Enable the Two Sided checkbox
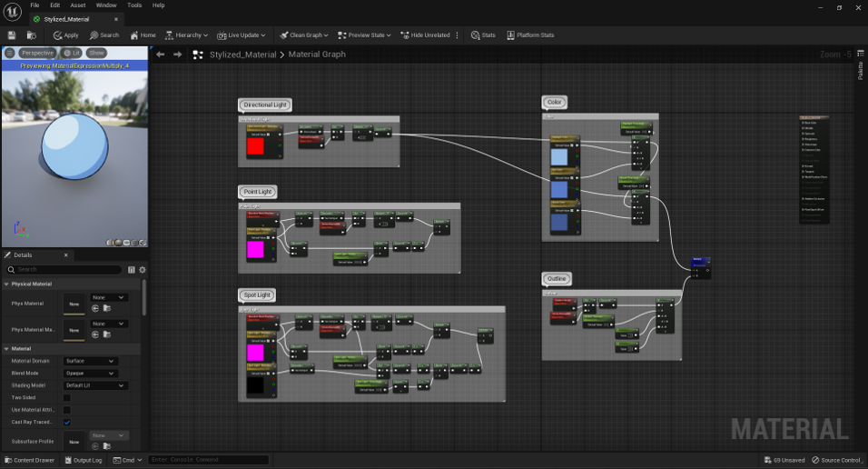This screenshot has width=868, height=469. [x=66, y=397]
